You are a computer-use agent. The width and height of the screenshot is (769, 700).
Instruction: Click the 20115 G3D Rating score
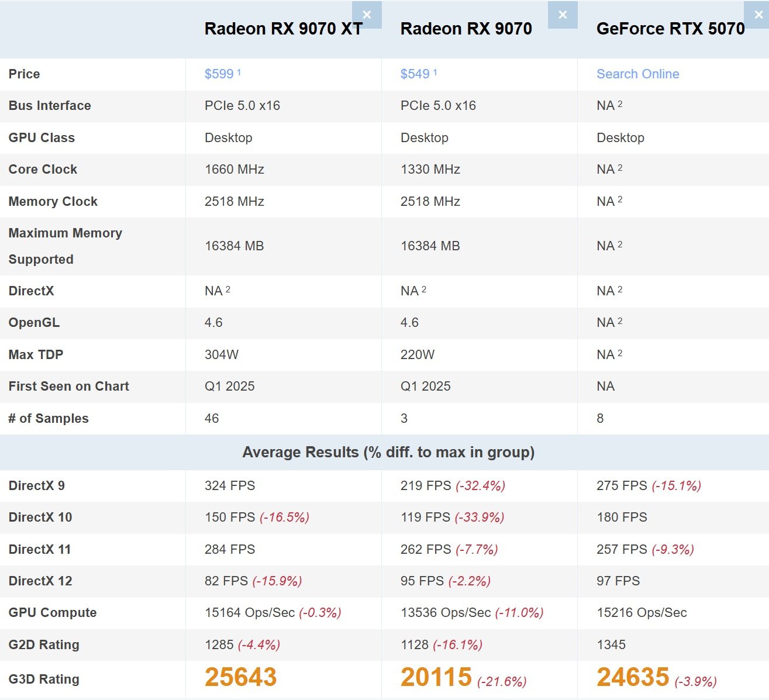(x=436, y=677)
